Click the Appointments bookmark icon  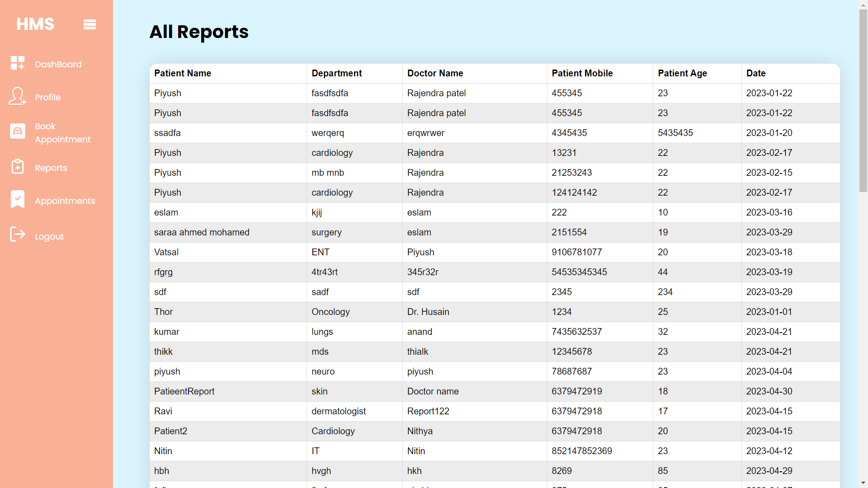[x=18, y=199]
